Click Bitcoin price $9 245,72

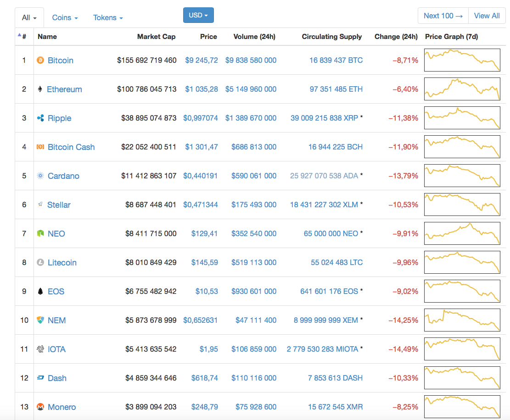tap(202, 61)
